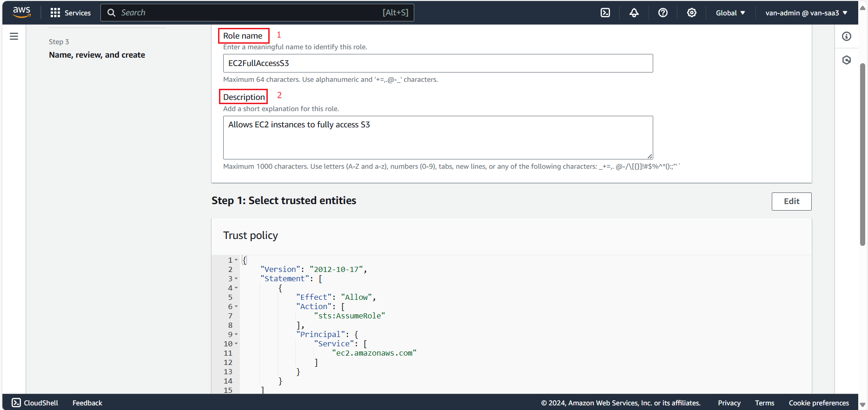Click CloudShell text in footer
Viewport: 868px width, 410px height.
coord(41,403)
